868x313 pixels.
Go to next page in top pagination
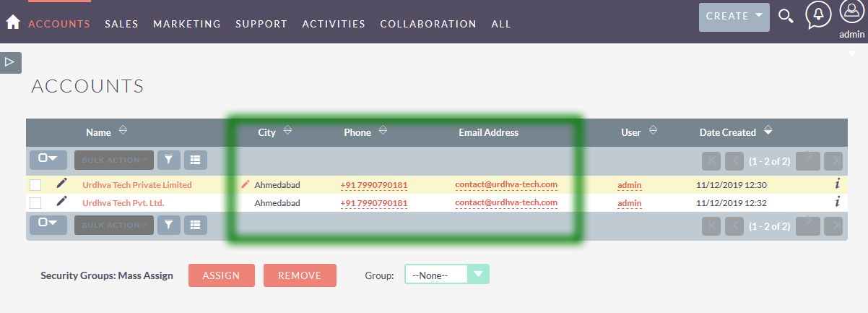808,160
